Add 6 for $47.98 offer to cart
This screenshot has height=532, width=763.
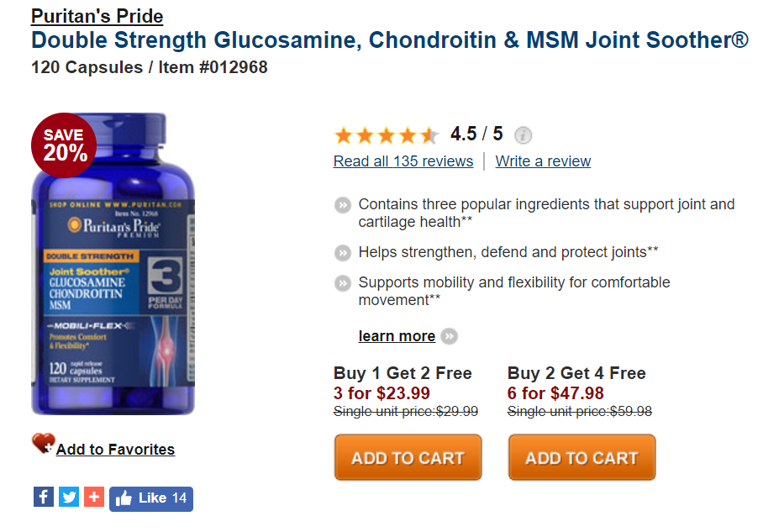point(581,457)
